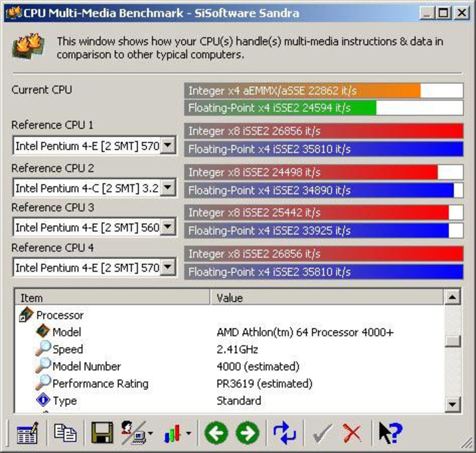Click the list scroll down arrow
Image resolution: width=476 pixels, height=453 pixels.
coord(452,404)
